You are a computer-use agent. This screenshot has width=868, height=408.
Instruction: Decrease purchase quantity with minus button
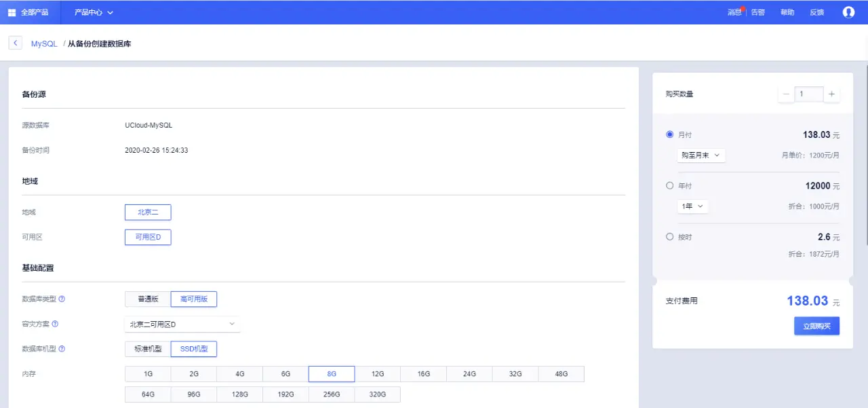tap(786, 94)
